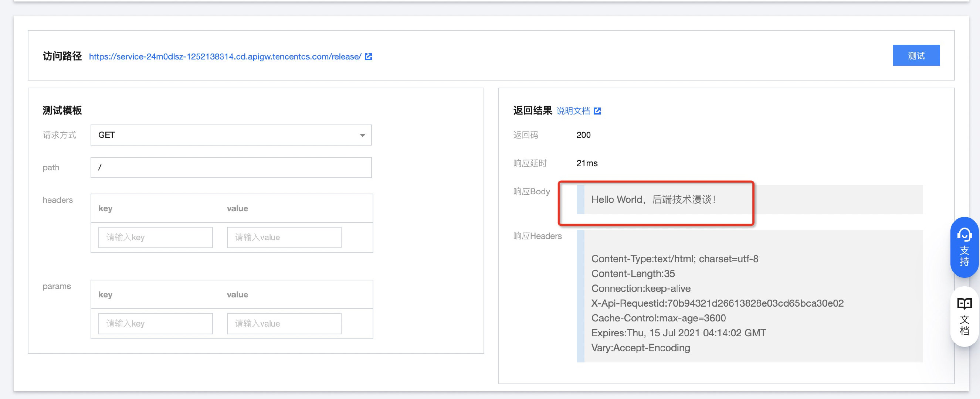Click params key input field

[155, 323]
